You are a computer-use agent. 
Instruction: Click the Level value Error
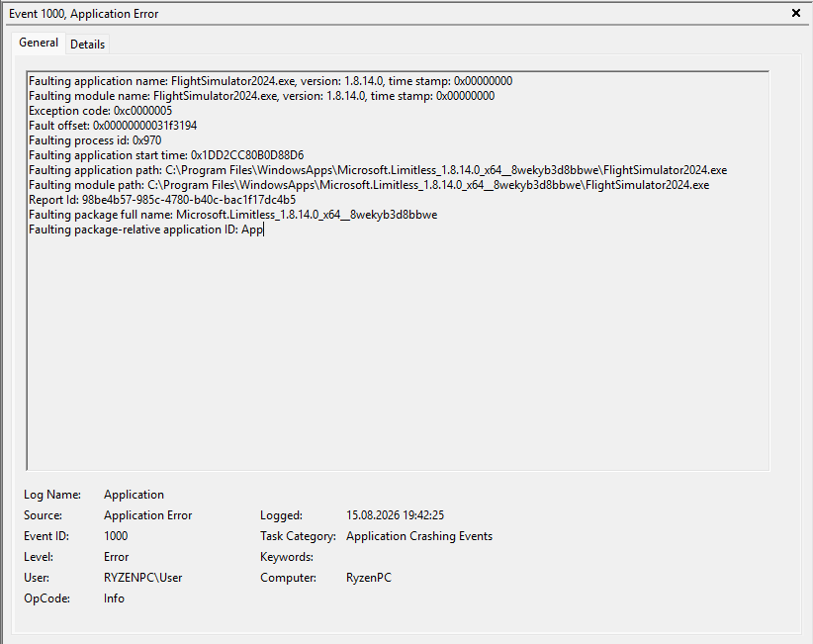tap(116, 557)
